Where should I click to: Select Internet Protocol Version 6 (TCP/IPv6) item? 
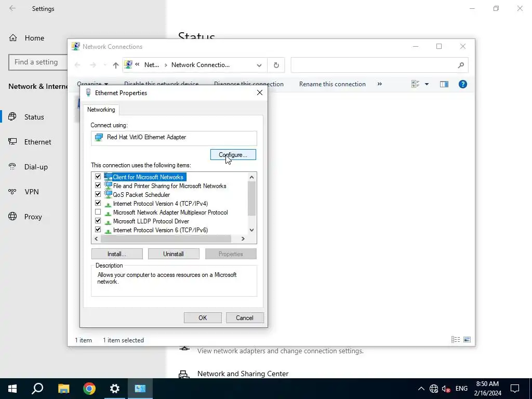click(161, 230)
